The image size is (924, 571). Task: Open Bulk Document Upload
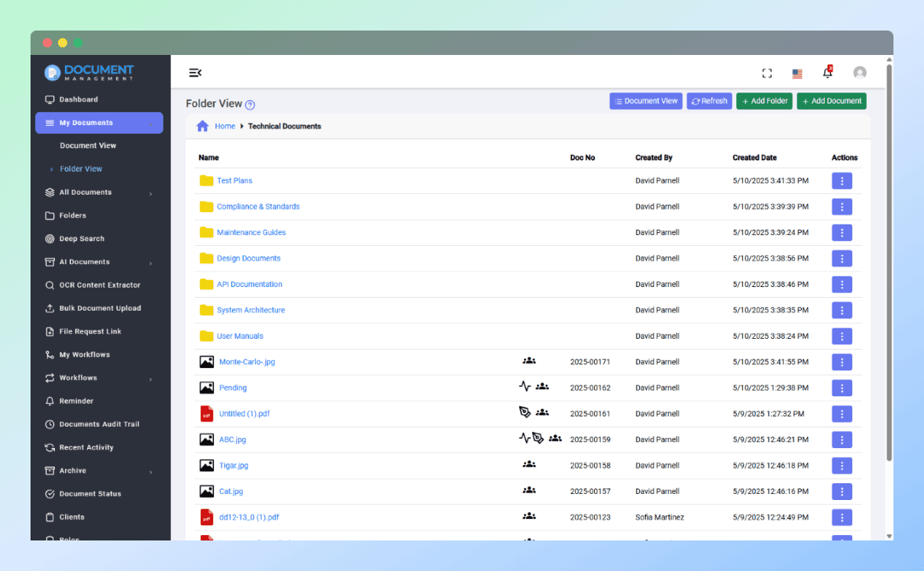click(100, 308)
